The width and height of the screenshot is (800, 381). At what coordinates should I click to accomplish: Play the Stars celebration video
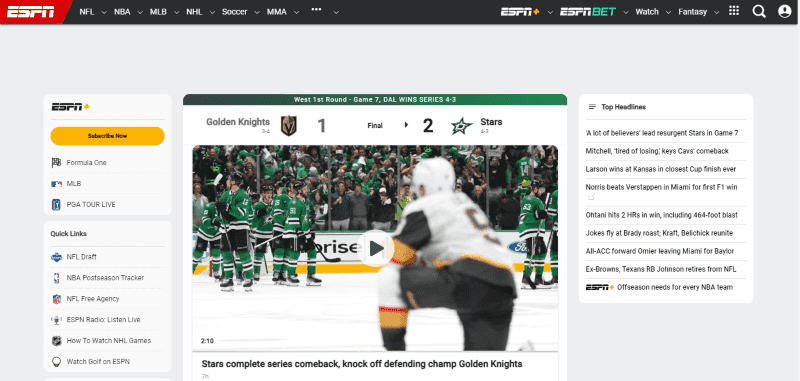tap(377, 248)
